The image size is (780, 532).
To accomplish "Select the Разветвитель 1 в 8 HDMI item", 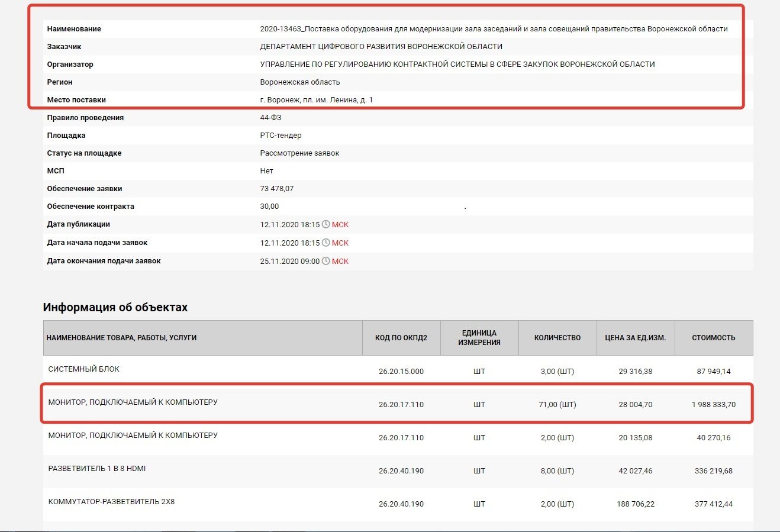I will tap(97, 469).
